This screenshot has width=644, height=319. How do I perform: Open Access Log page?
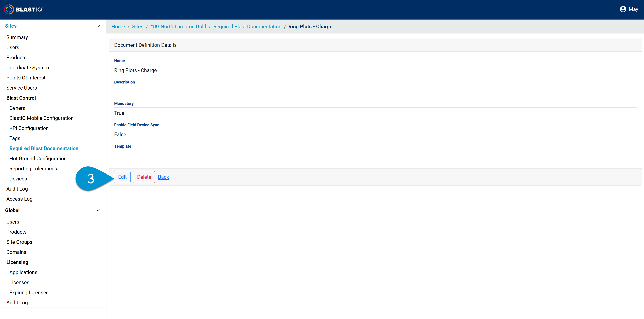tap(20, 199)
